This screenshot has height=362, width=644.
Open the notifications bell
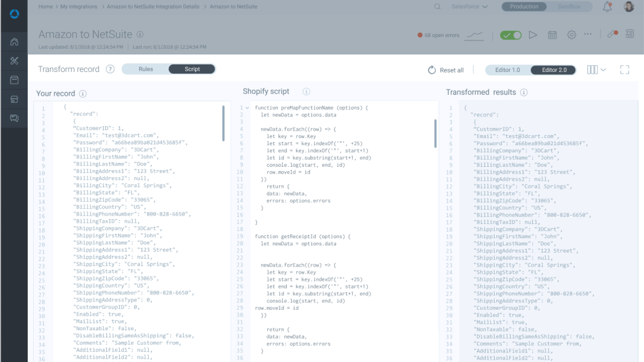pos(607,7)
